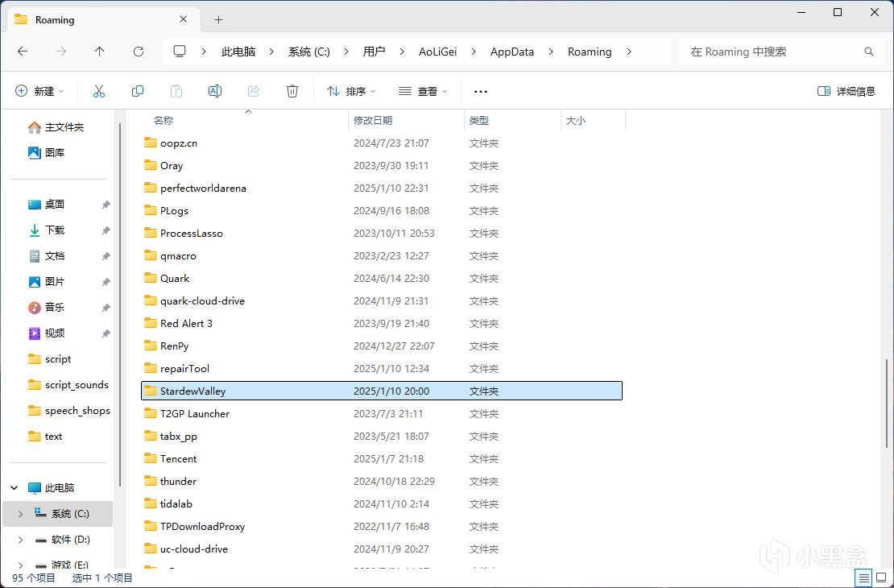Open 图库 in the sidebar
Viewport: 894px width, 588px height.
(46, 152)
